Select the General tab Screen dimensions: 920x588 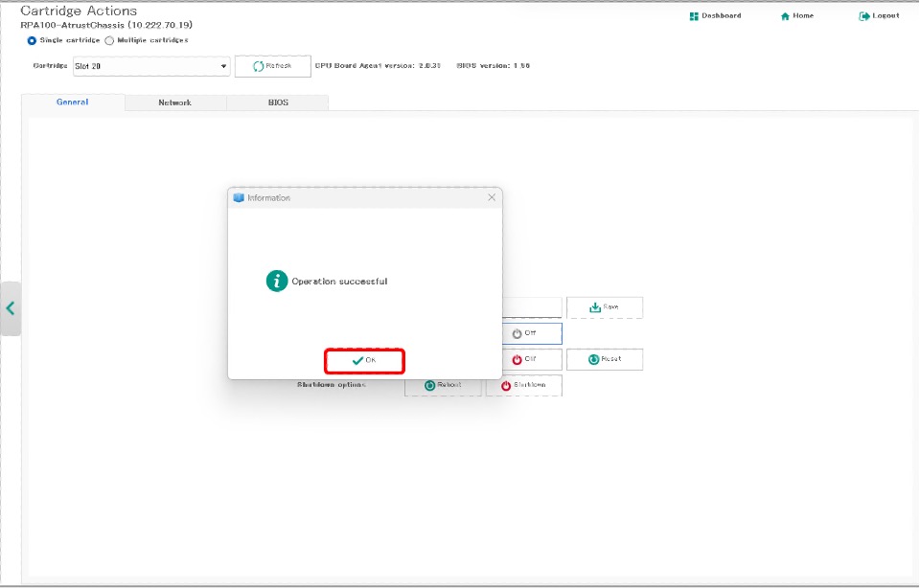point(72,102)
